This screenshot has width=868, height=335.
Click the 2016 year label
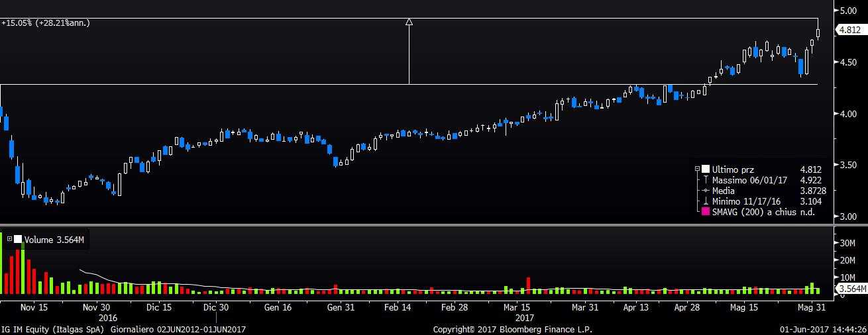[107, 318]
